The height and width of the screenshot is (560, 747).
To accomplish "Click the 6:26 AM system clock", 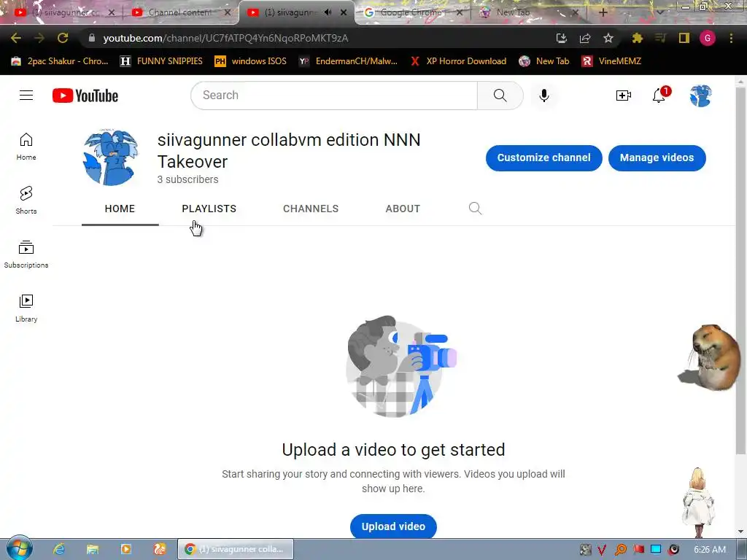I will 709,550.
